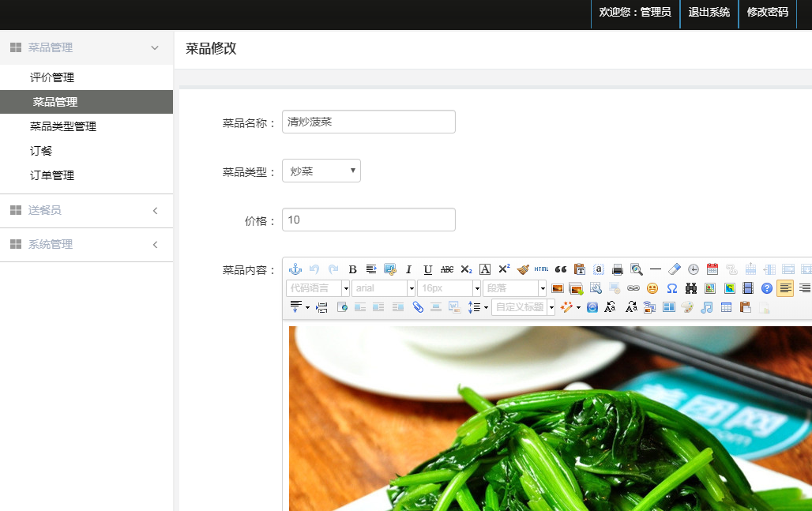
Task: Collapse the 菜品管理 sidebar section
Action: coord(86,47)
